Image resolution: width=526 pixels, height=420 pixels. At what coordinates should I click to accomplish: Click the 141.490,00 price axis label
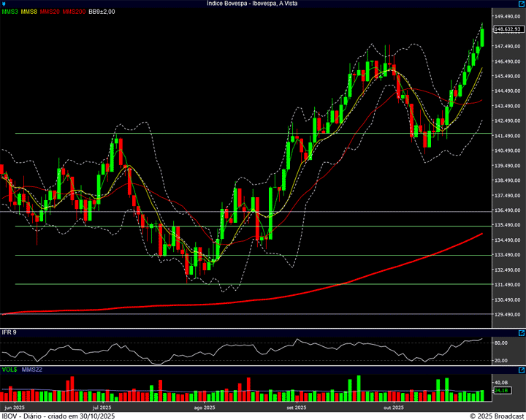coord(508,136)
